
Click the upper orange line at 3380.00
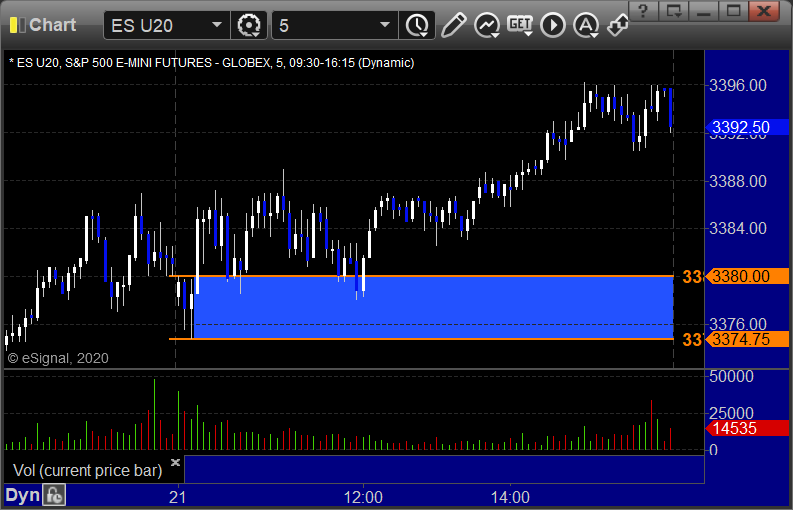(x=421, y=276)
